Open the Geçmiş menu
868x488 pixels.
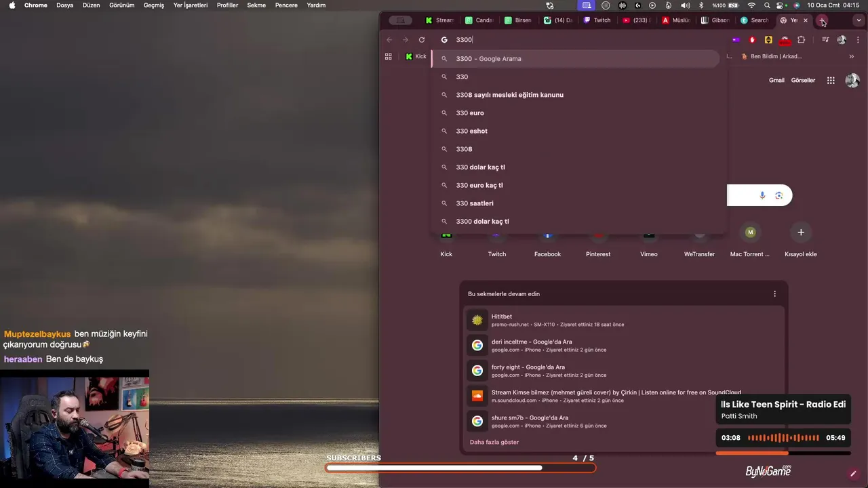[x=154, y=5]
